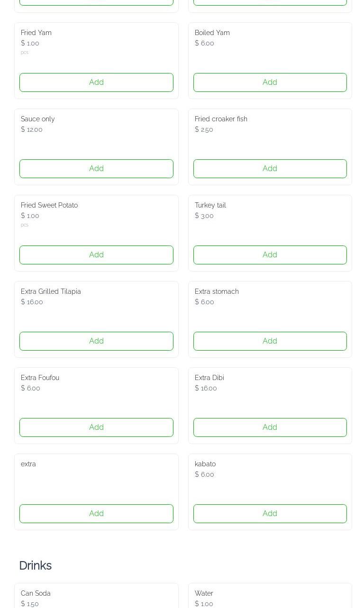Image resolution: width=364 pixels, height=608 pixels.
Task: Add Fried Yam to the order
Action: (96, 82)
